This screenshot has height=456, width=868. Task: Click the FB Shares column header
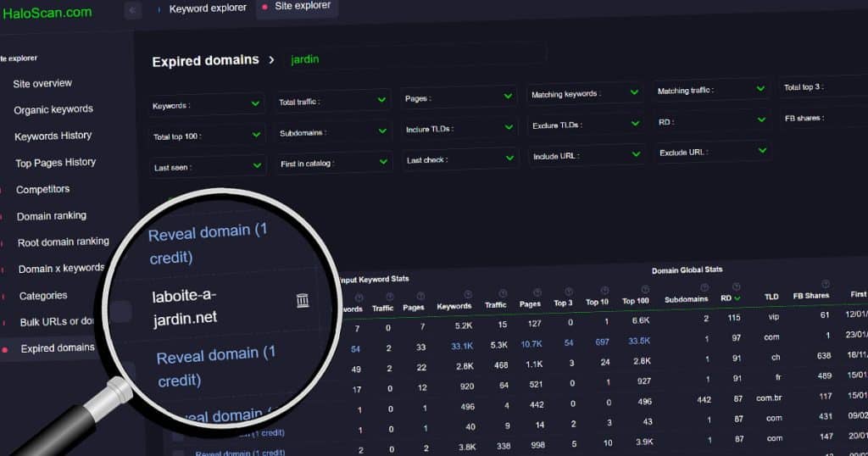tap(810, 296)
